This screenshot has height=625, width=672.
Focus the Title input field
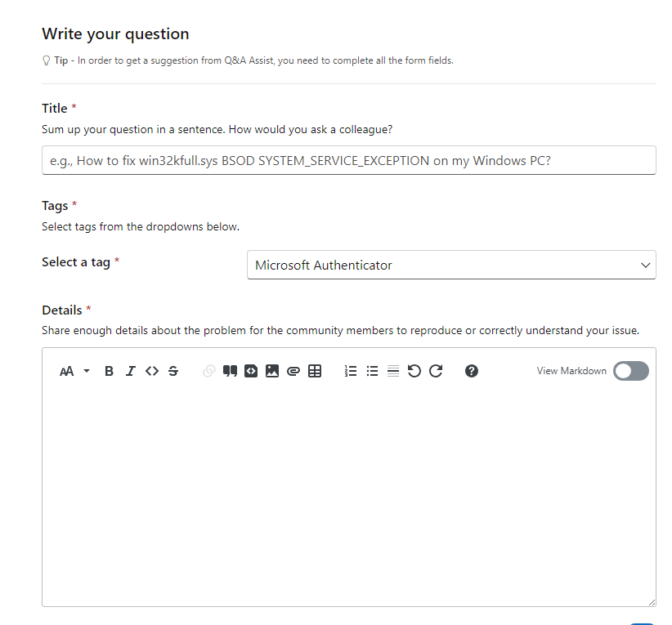(x=349, y=161)
